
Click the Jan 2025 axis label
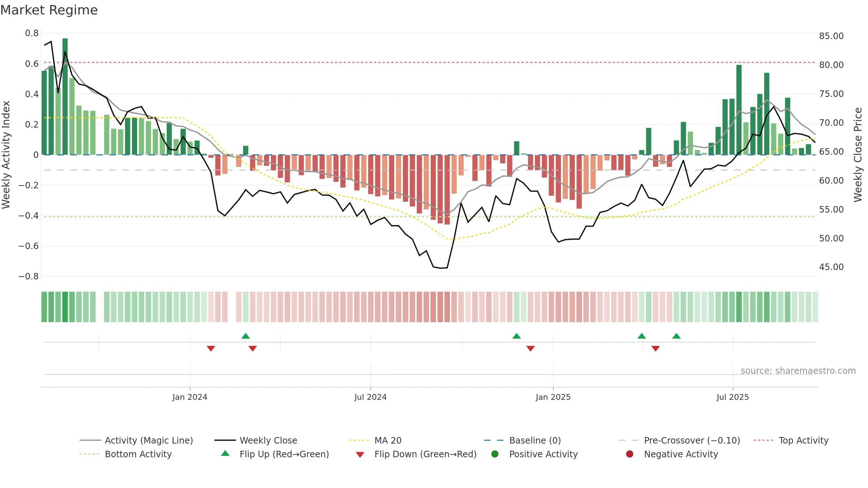[x=553, y=397]
